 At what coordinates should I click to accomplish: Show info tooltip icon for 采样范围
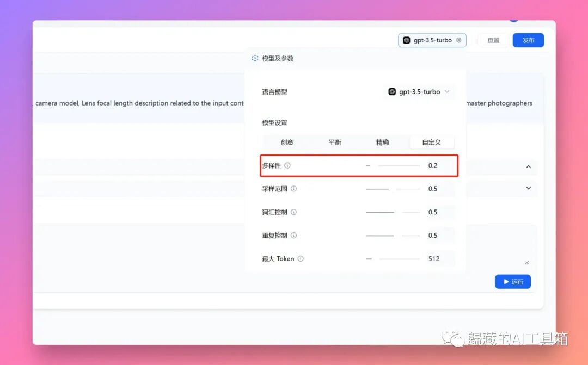[x=293, y=189]
